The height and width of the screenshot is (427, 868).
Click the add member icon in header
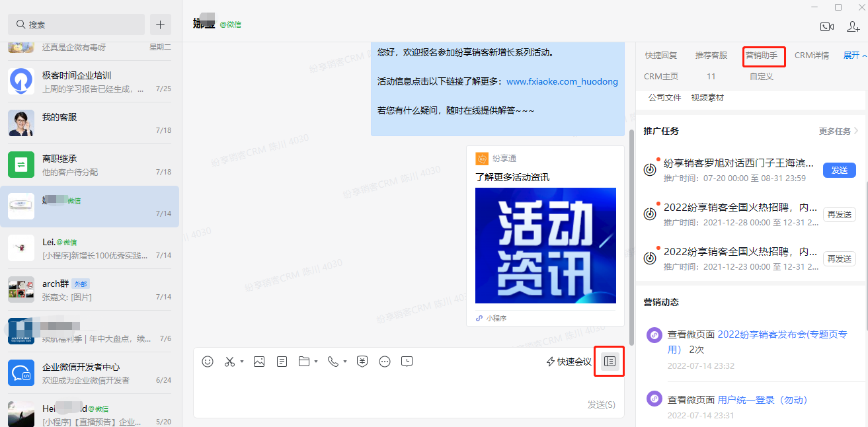coord(853,26)
